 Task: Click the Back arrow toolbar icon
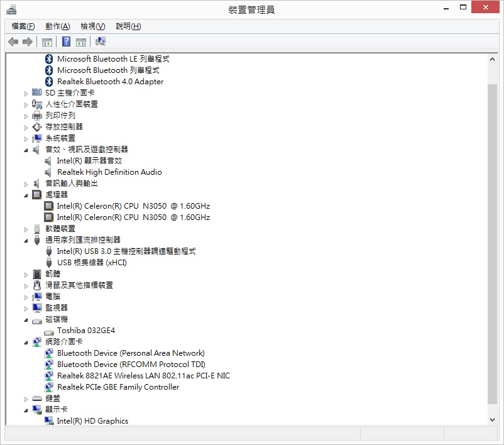(13, 42)
